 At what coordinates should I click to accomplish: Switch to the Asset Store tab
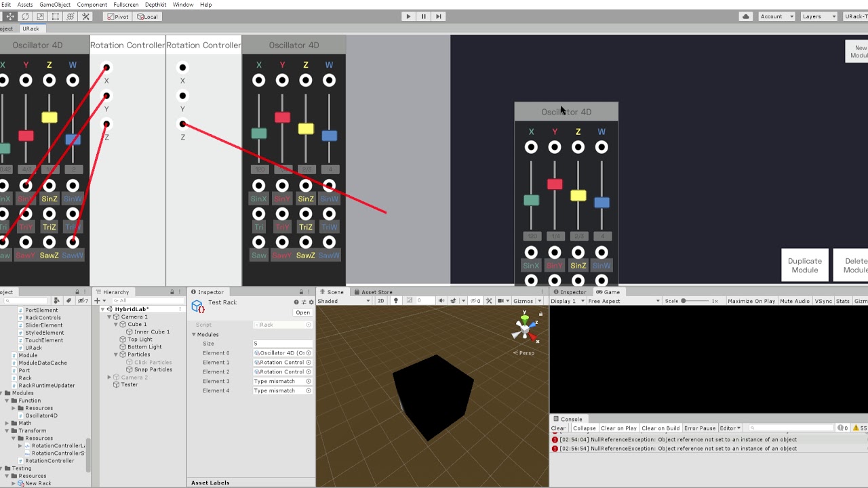[372, 292]
